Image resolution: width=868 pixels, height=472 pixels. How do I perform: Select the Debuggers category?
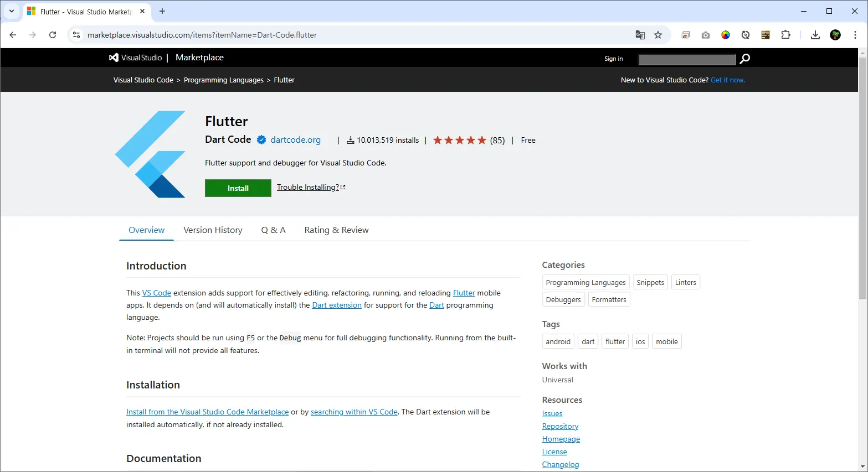click(563, 299)
